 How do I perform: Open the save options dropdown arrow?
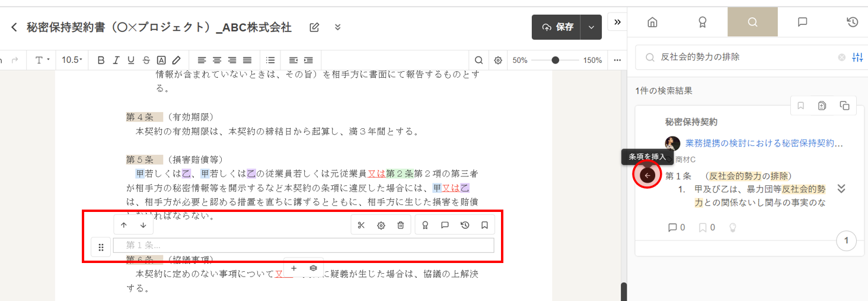pos(591,27)
